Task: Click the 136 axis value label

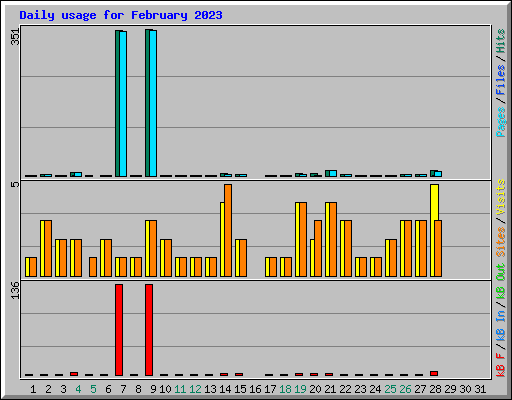Action: [16, 290]
